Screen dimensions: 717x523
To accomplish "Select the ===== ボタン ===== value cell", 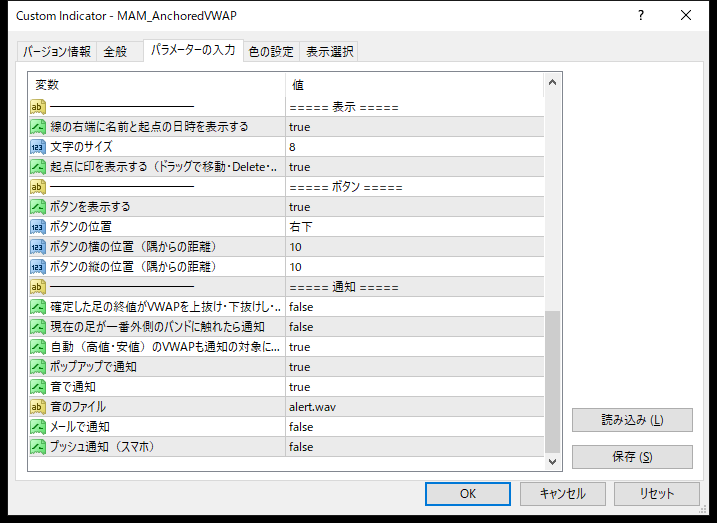I will click(x=415, y=187).
